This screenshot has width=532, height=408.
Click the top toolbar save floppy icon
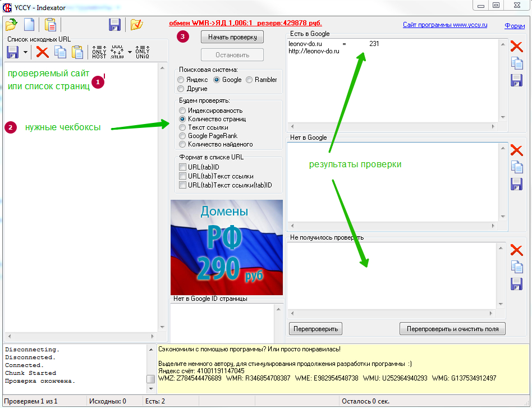click(114, 25)
